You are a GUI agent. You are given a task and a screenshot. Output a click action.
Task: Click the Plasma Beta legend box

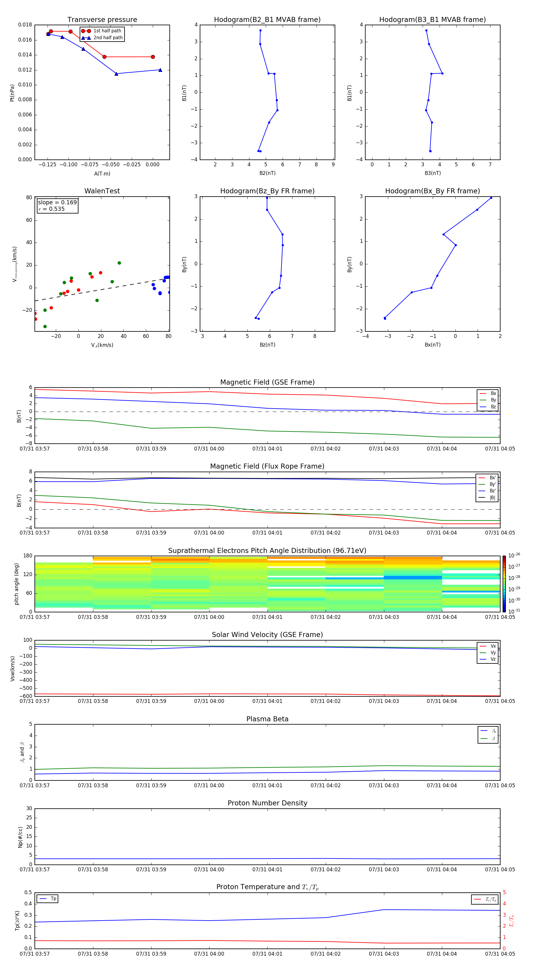[488, 735]
